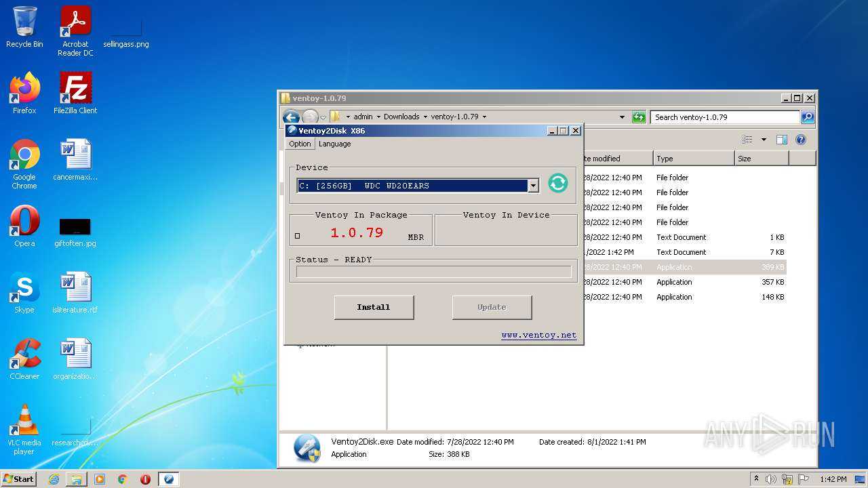Sort files by Size column

point(762,159)
